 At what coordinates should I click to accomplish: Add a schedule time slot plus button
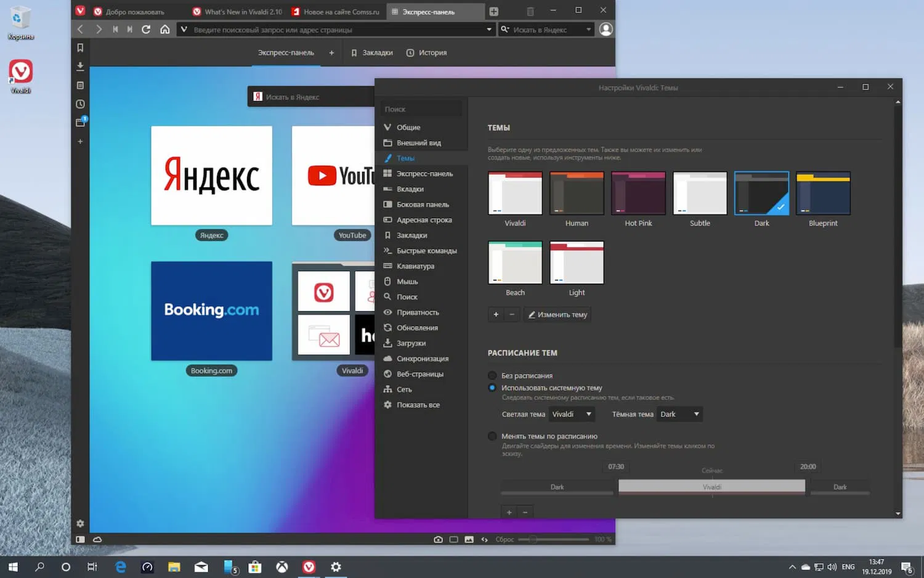pos(509,512)
